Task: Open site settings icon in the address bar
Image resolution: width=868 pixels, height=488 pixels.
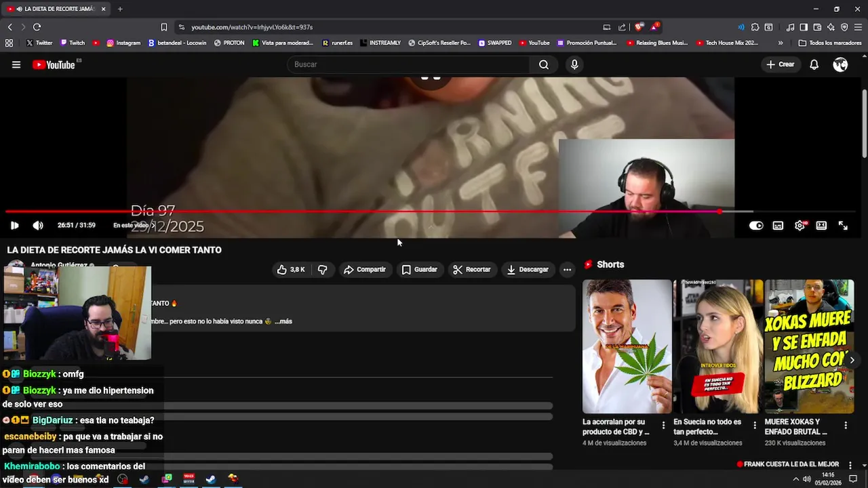Action: coord(181,27)
